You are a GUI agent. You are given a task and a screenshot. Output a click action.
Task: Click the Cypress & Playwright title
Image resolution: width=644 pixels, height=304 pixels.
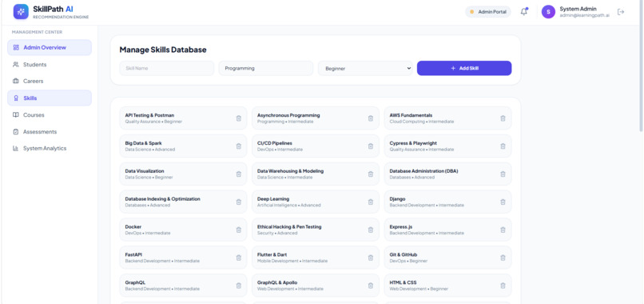(x=413, y=143)
